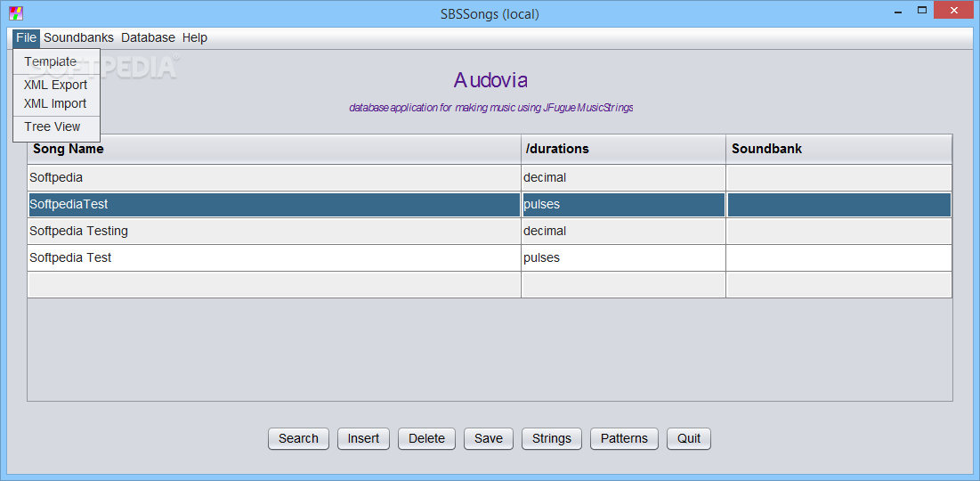
Task: Click pulses duration in SoftpediaTest row
Action: (623, 205)
